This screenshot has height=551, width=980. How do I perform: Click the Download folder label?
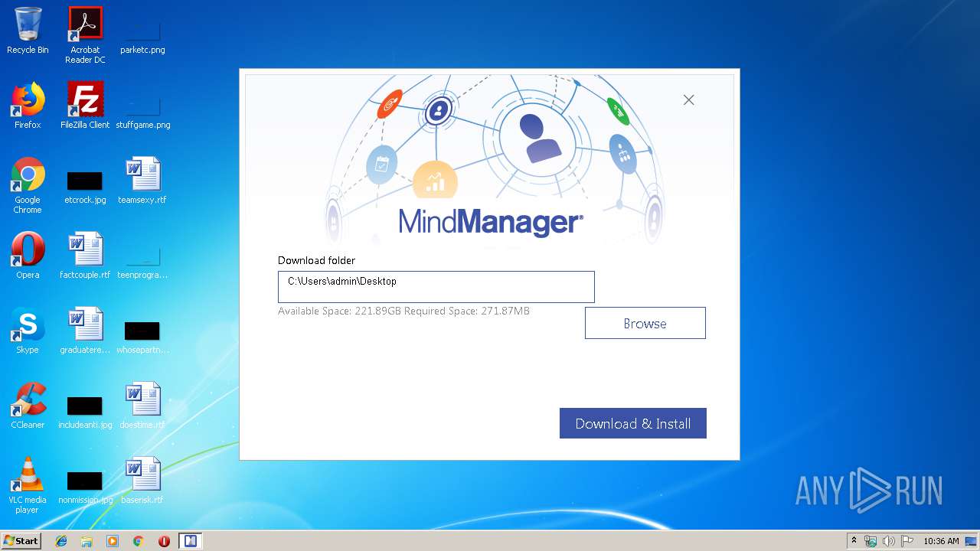(x=316, y=260)
